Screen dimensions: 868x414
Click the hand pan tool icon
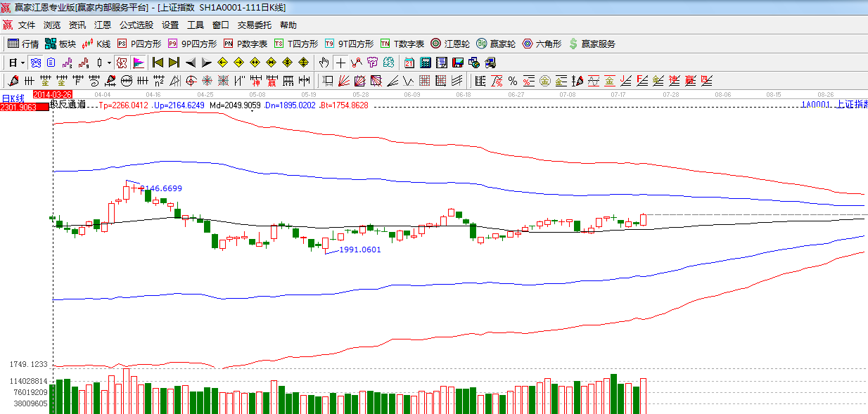pyautogui.click(x=324, y=63)
